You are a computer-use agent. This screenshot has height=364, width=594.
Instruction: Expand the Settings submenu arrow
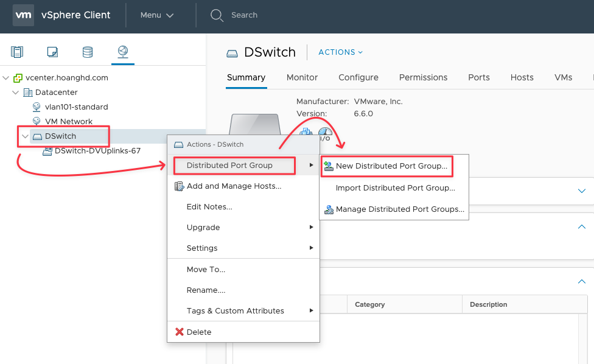[311, 248]
